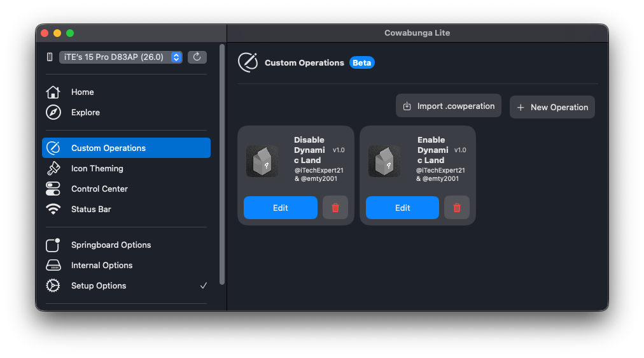Close the Cowabunga Lite window
Image resolution: width=644 pixels, height=358 pixels.
tap(45, 33)
